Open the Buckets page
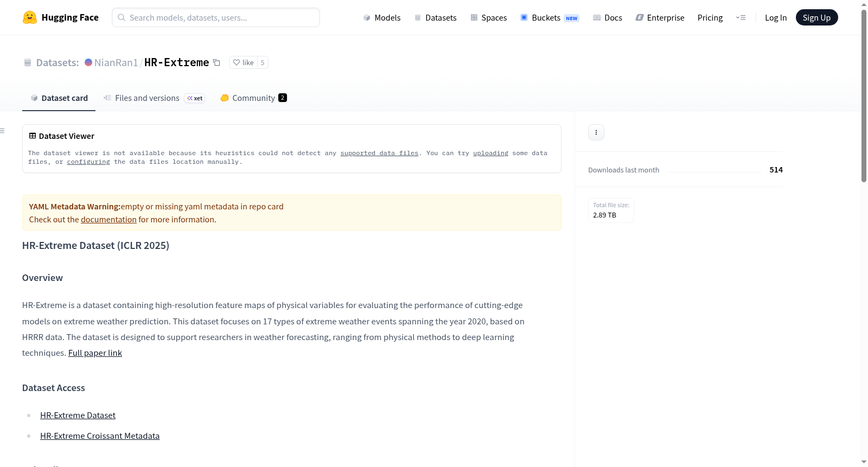Screen dimensions: 868x467 pyautogui.click(x=550, y=17)
